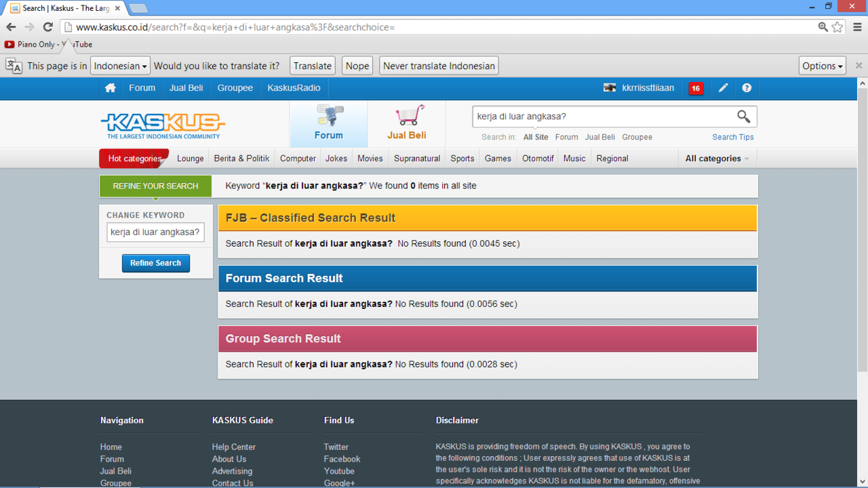Open the help question mark icon
This screenshot has height=488, width=868.
[x=747, y=87]
